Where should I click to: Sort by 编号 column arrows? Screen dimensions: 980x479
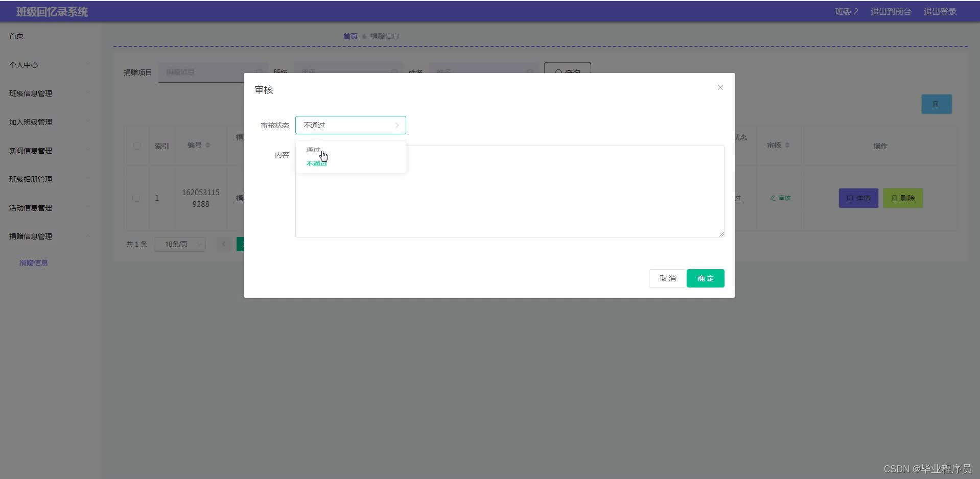tap(207, 146)
